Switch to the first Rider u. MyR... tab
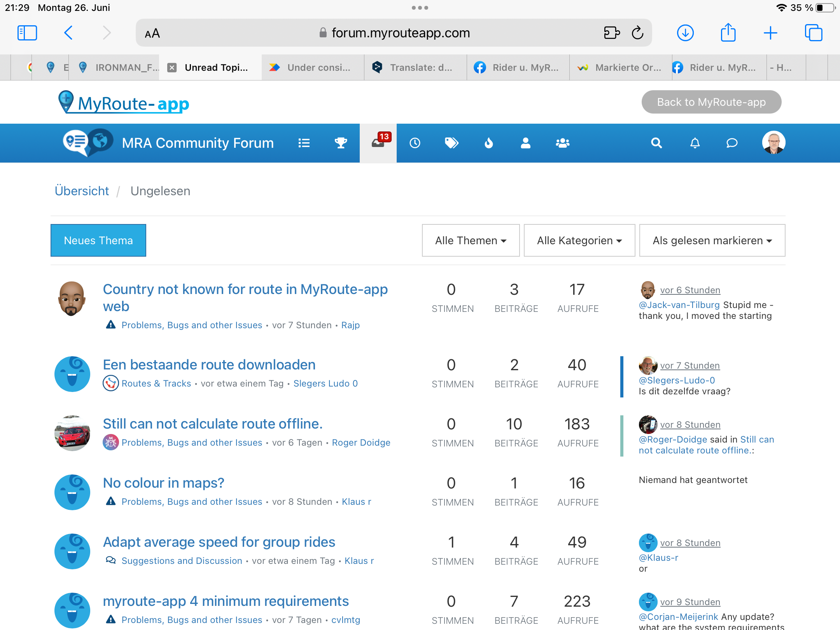Screen dimensions: 840x630 click(518, 68)
